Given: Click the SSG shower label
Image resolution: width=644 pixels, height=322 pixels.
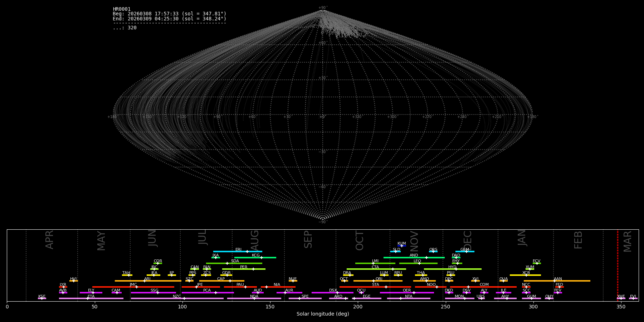Looking at the screenshot, I should coord(154,291).
